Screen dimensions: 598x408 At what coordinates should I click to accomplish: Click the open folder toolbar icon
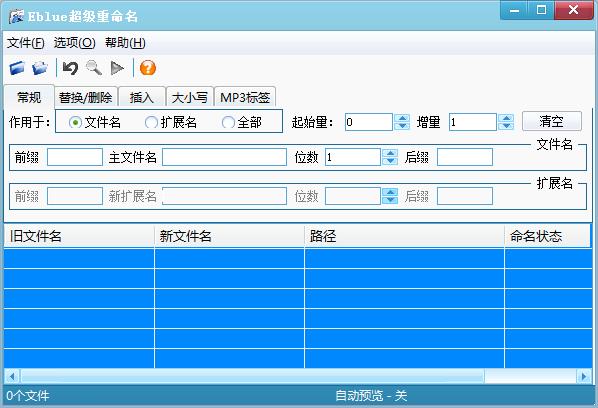pyautogui.click(x=40, y=68)
